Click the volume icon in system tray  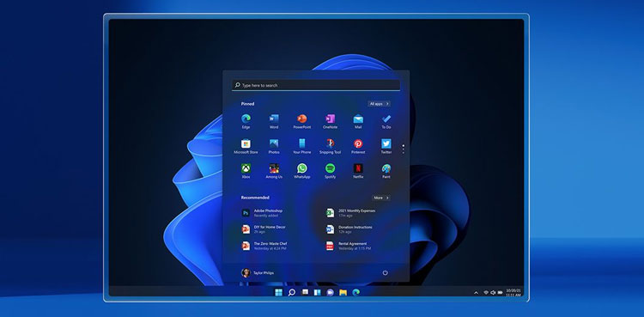(493, 293)
